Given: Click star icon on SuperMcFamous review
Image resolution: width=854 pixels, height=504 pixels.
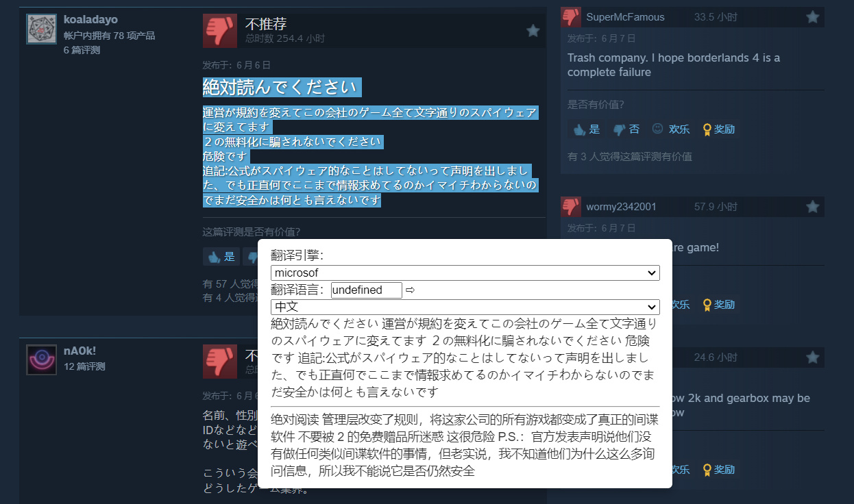Looking at the screenshot, I should [x=812, y=17].
